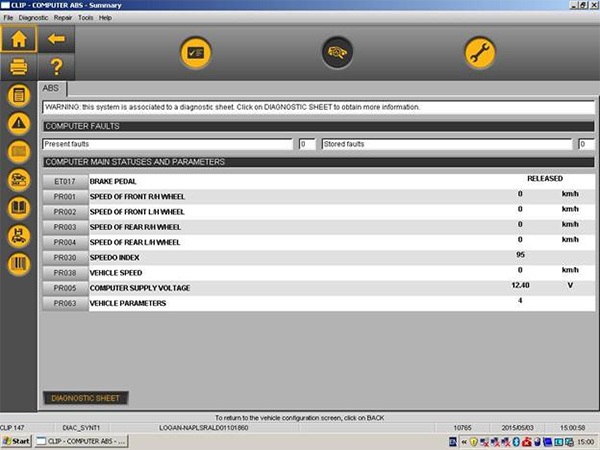Open the Diagnostic menu
The height and width of the screenshot is (450, 600).
coord(33,18)
